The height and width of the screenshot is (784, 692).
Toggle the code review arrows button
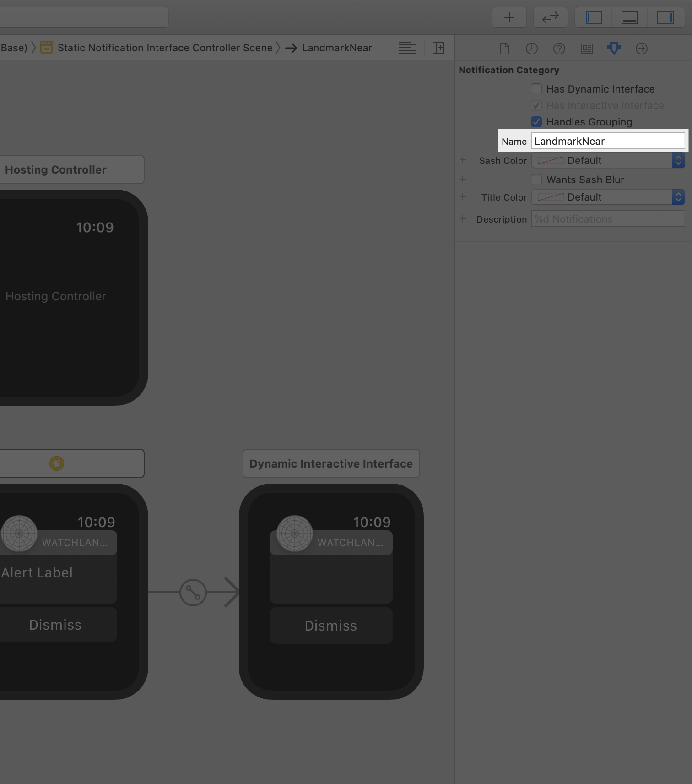click(x=551, y=17)
